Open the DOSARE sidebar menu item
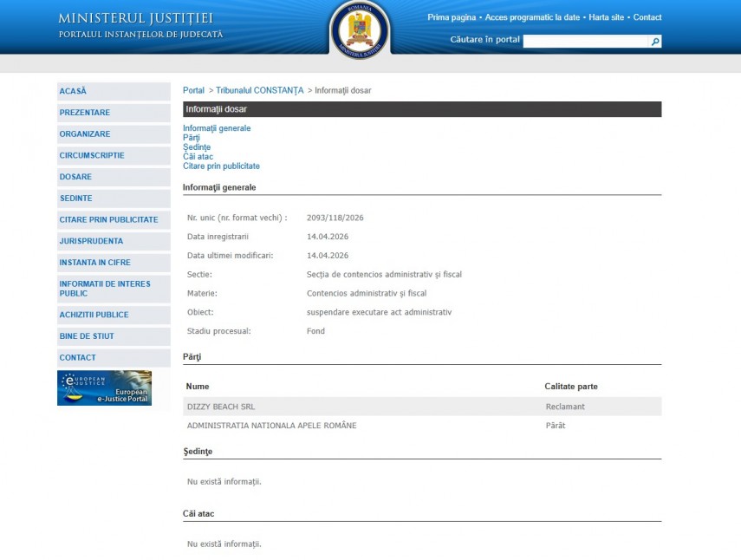The image size is (741, 560). point(75,177)
